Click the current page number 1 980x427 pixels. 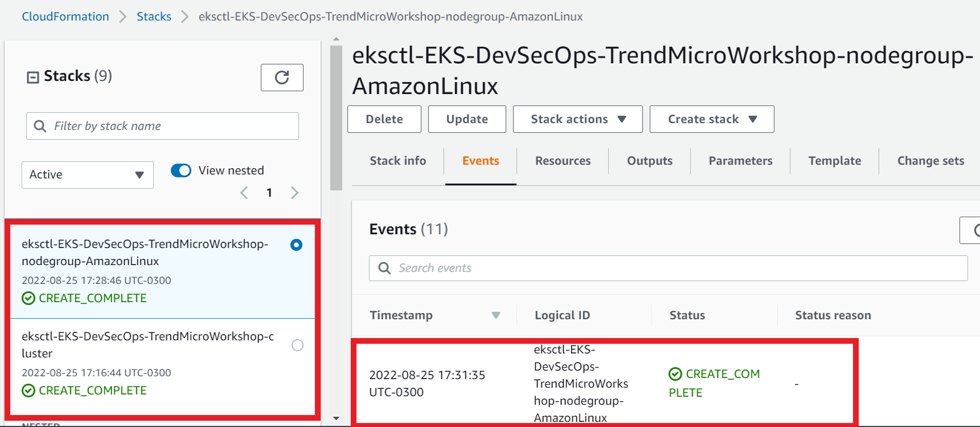pos(269,193)
